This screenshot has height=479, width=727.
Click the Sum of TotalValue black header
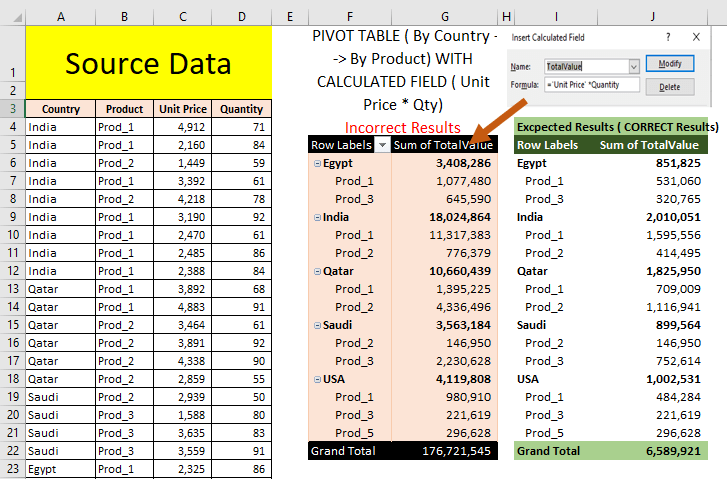443,145
